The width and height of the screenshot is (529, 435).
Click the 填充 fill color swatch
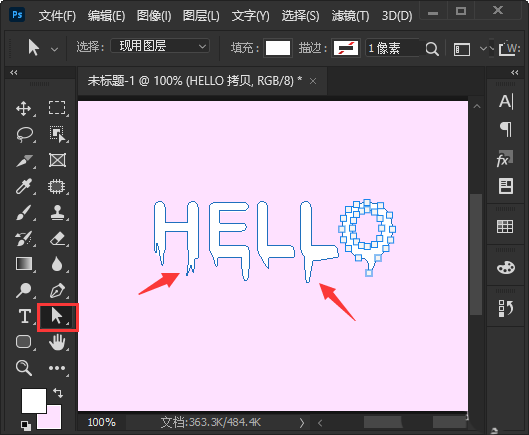(x=278, y=48)
